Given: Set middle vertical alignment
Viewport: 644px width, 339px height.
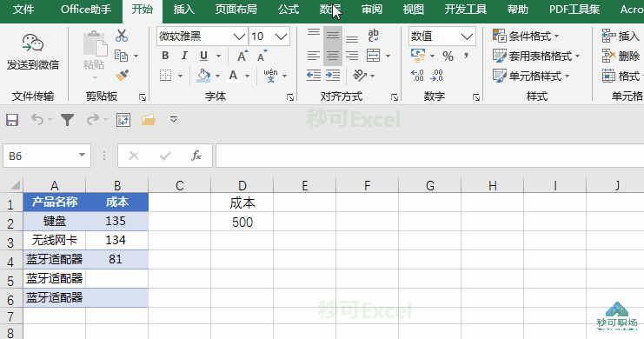Looking at the screenshot, I should pos(333,36).
